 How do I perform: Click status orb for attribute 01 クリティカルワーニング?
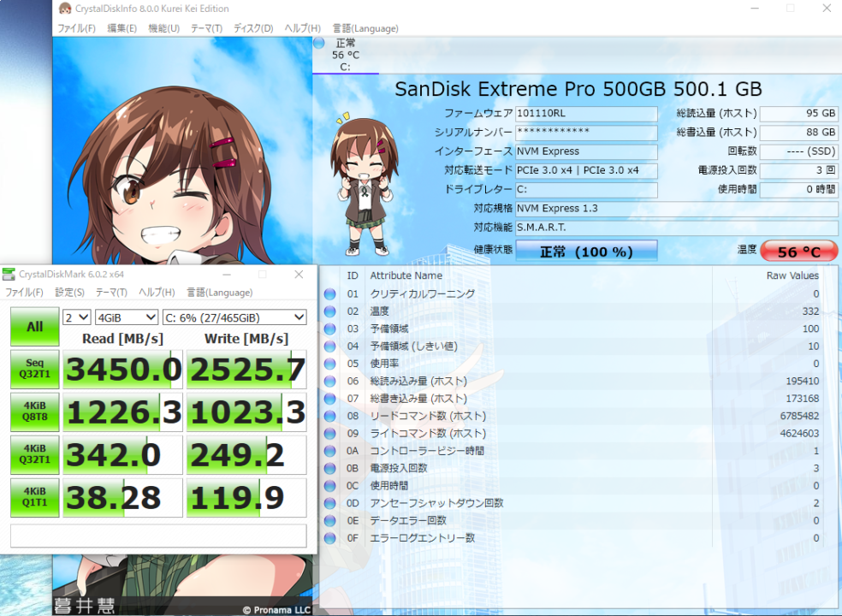click(329, 293)
